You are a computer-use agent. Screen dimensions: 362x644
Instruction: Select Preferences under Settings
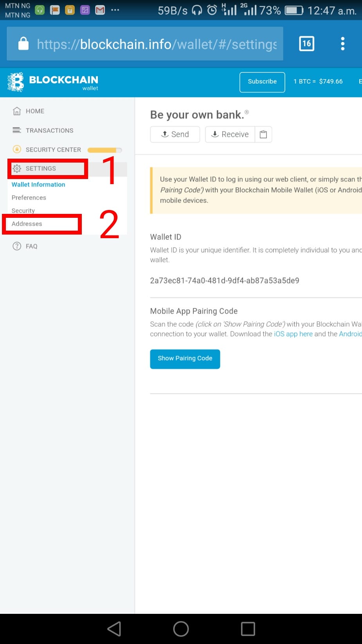(29, 198)
